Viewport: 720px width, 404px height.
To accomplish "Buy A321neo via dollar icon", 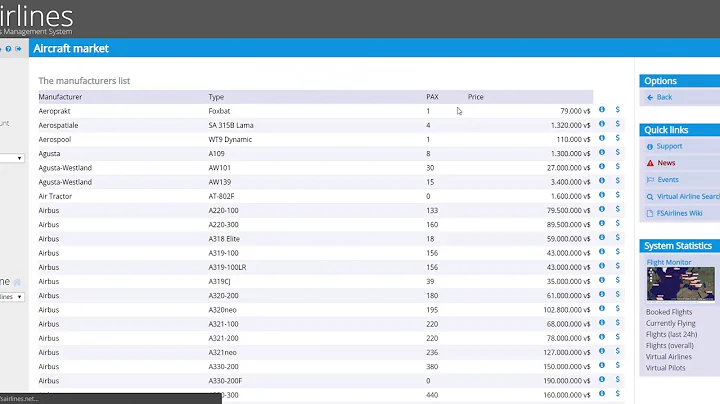I will (618, 352).
